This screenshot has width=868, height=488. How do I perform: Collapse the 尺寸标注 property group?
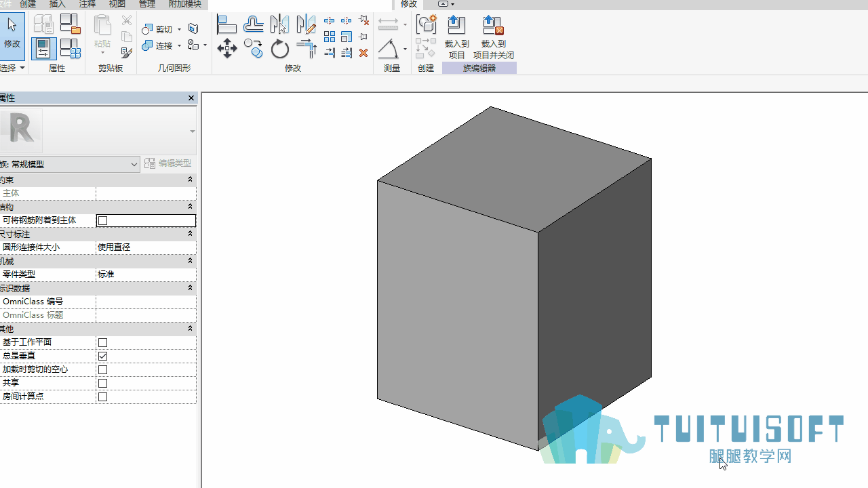pos(190,234)
